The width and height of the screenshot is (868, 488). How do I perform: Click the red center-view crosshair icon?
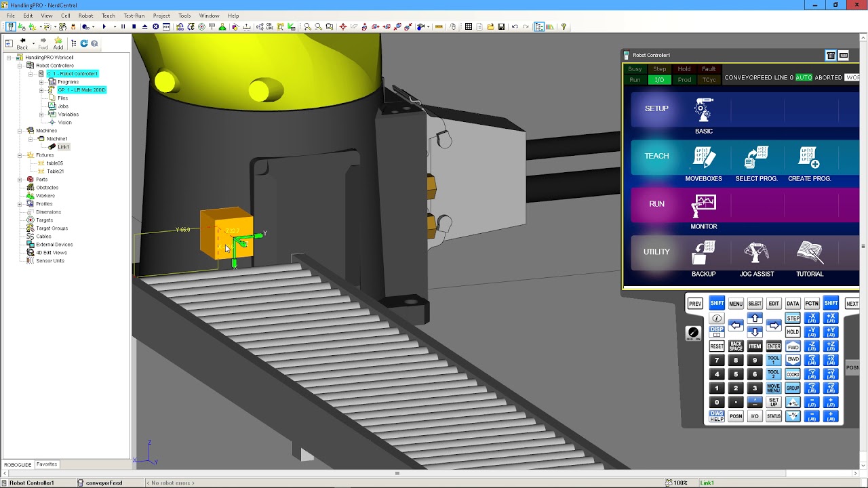(343, 26)
